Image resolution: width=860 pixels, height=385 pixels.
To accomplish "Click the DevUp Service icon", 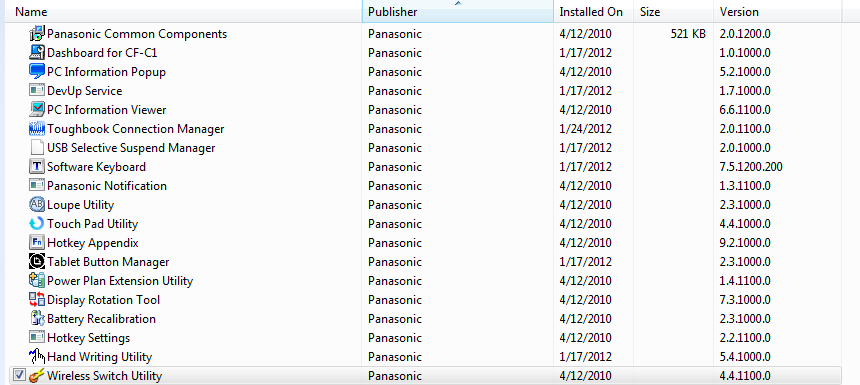I will (x=37, y=90).
